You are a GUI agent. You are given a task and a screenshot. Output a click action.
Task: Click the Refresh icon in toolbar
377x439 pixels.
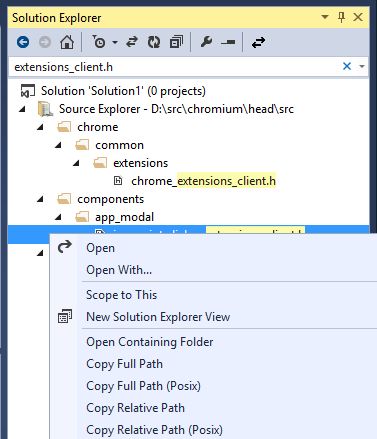(x=154, y=42)
